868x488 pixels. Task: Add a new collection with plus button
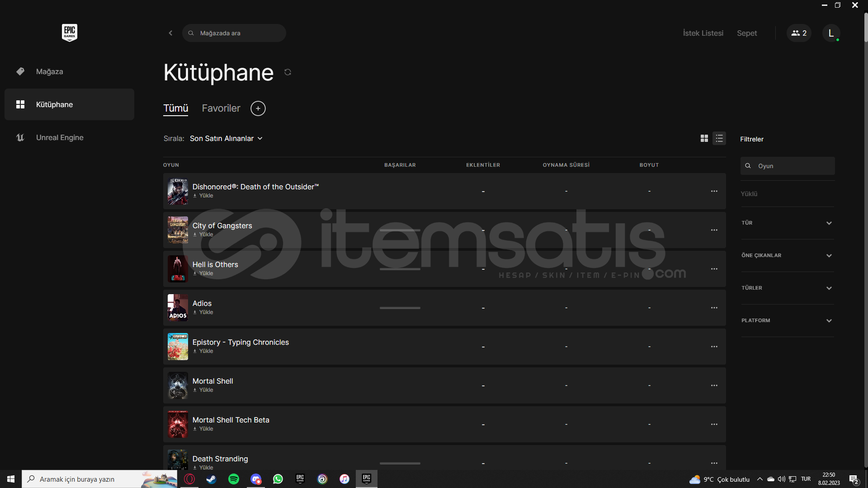click(x=258, y=108)
